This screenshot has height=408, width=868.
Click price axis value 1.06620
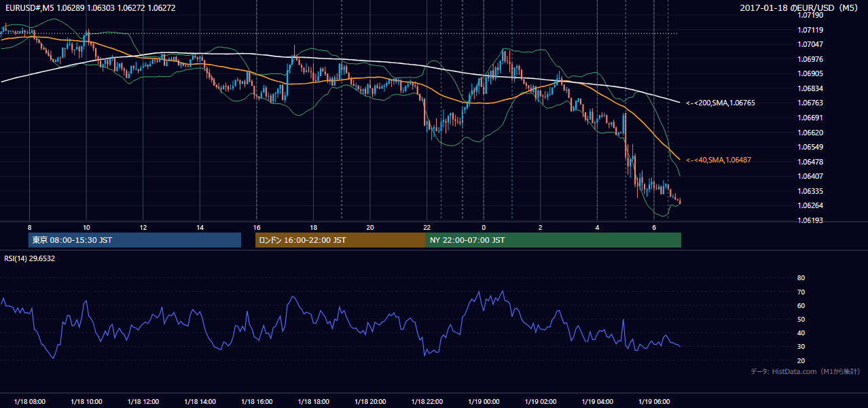(811, 133)
